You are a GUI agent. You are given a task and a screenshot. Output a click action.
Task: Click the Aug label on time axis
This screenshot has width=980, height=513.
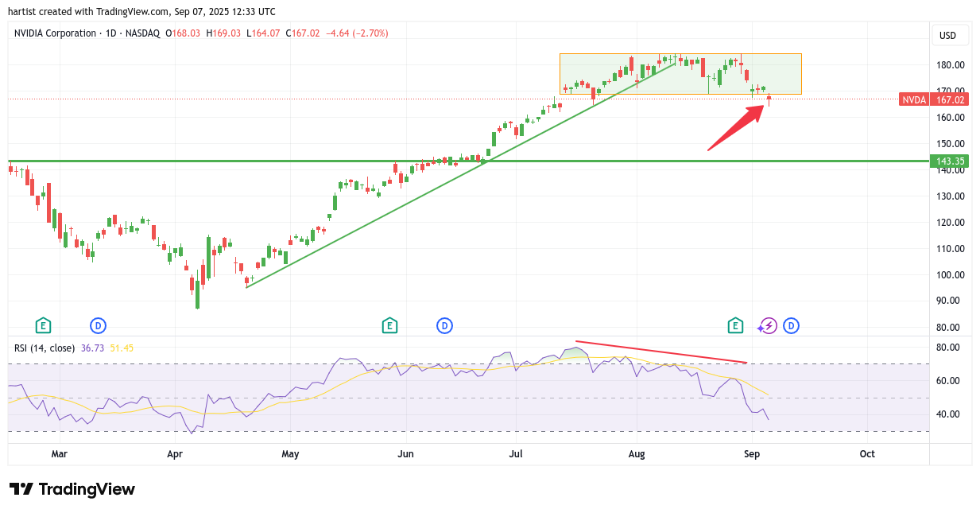(637, 454)
